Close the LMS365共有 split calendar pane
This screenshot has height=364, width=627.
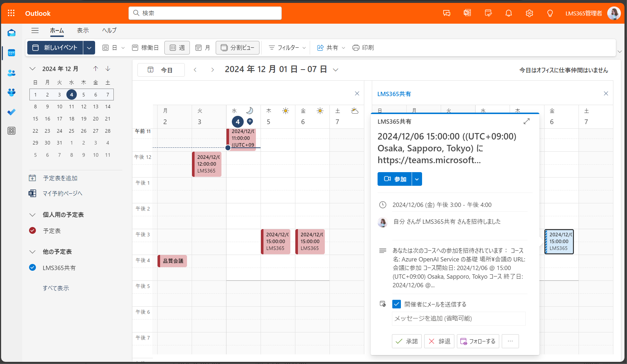(x=606, y=94)
